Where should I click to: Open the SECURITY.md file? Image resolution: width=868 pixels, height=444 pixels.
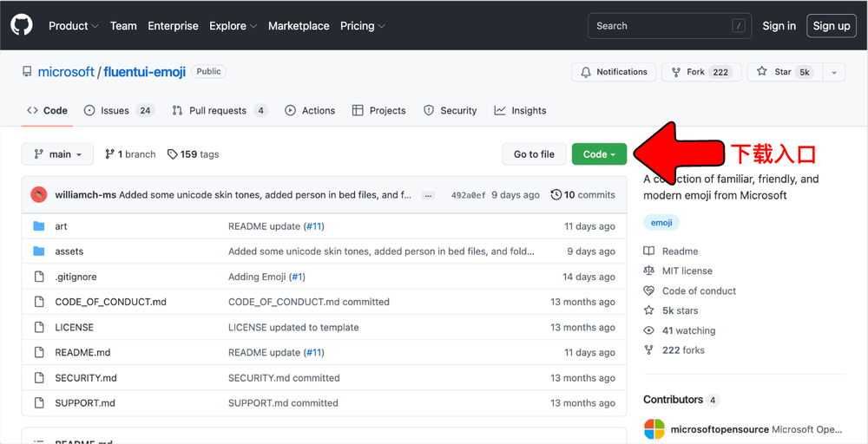86,378
